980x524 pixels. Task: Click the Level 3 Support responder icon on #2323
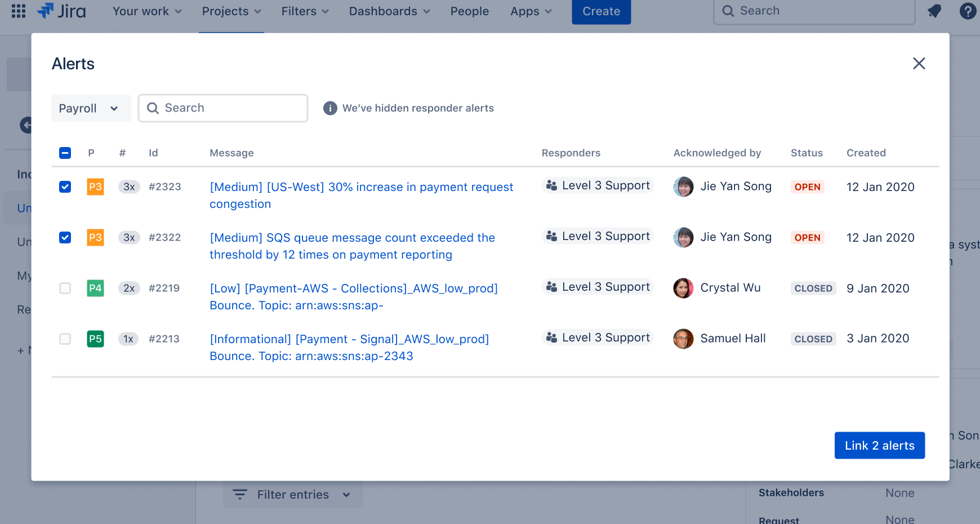click(551, 185)
